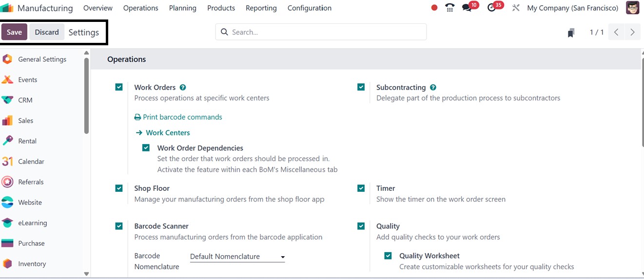The image size is (644, 279).
Task: Open the activities clock icon
Action: (492, 8)
